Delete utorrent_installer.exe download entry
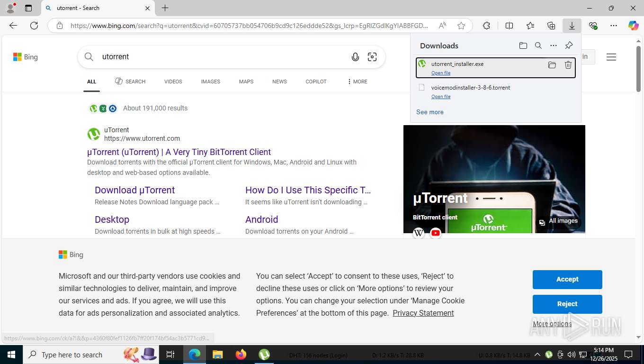Screen dimensions: 644x364 pos(568,65)
